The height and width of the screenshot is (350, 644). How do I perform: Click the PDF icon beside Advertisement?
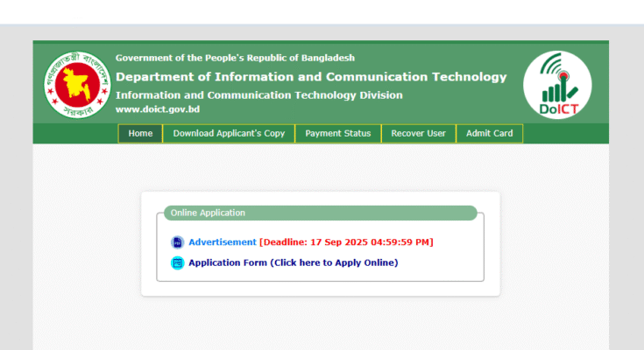(x=177, y=242)
